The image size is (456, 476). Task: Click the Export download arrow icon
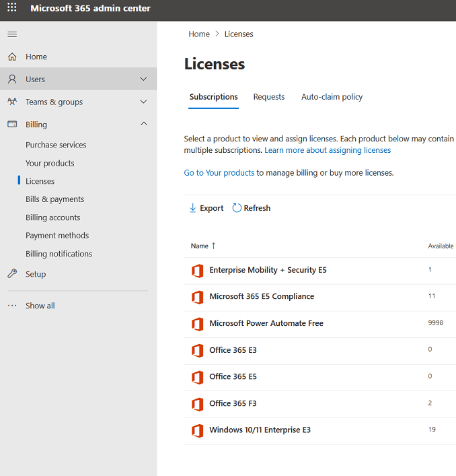(x=192, y=208)
